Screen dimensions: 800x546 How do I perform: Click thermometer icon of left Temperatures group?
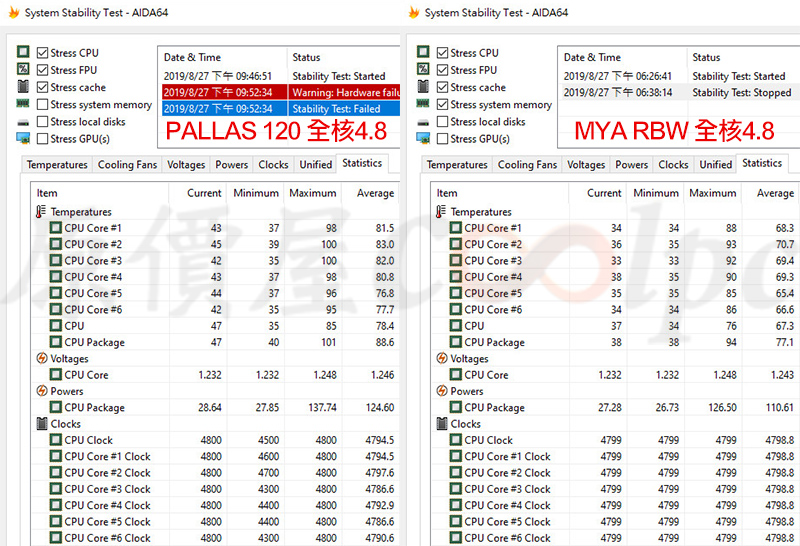(x=41, y=212)
